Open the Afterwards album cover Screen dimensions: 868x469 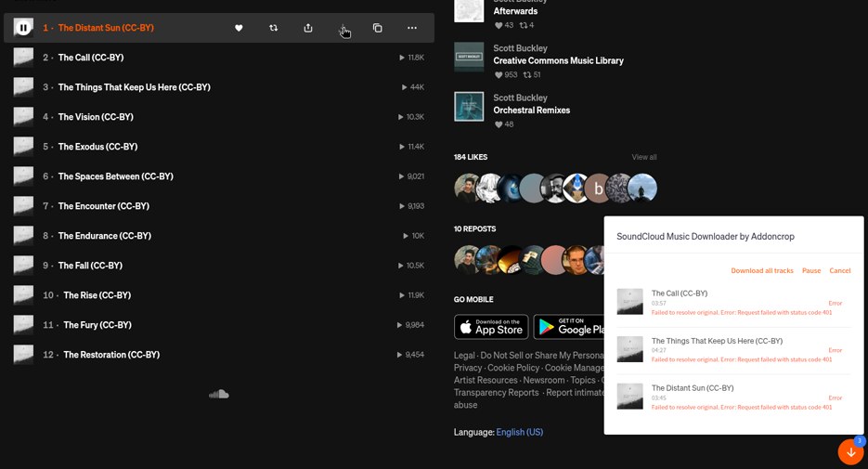click(x=469, y=10)
